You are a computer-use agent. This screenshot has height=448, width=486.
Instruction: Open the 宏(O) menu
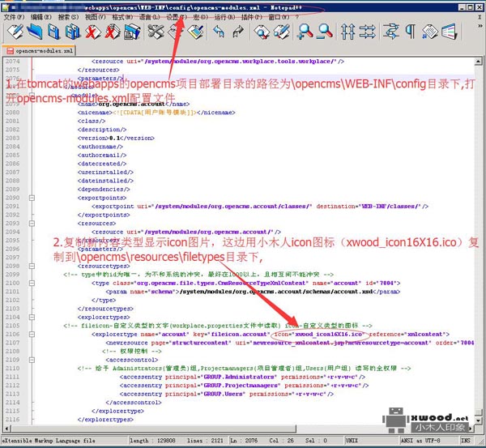pos(200,17)
